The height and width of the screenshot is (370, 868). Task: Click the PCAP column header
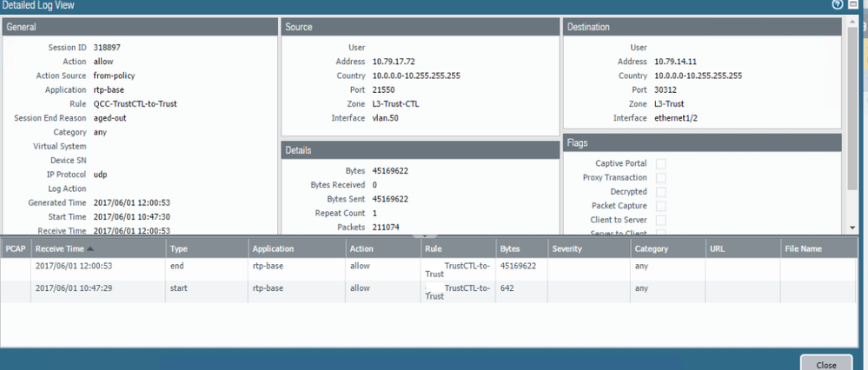[x=15, y=249]
